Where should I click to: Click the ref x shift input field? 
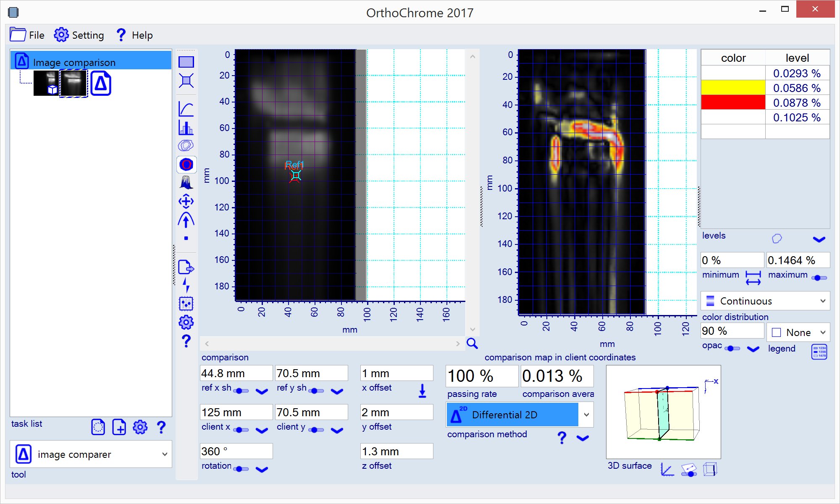click(236, 373)
